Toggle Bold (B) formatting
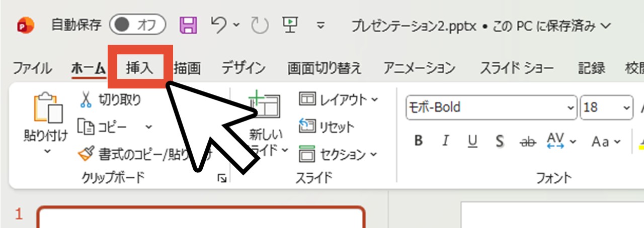644x228 pixels. (419, 142)
